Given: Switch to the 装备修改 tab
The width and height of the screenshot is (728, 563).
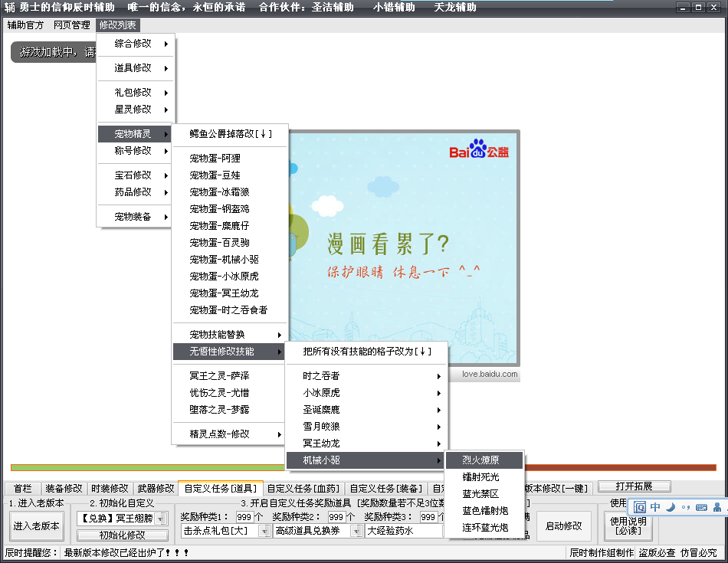Looking at the screenshot, I should tap(64, 488).
